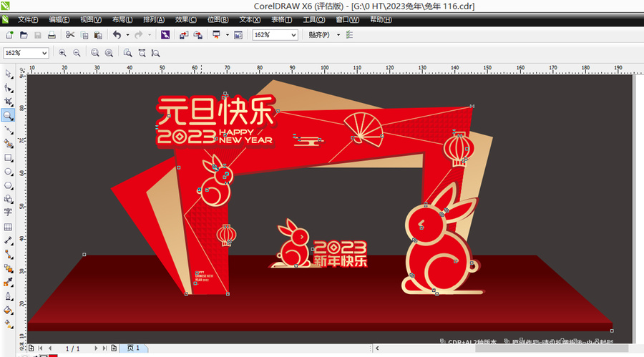Create a new document via toolbar icon
This screenshot has height=357, width=644.
pyautogui.click(x=9, y=35)
